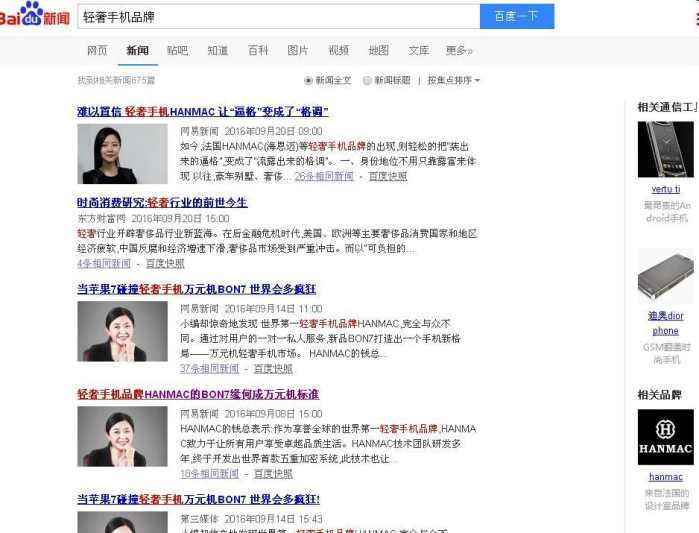Open the hanmac brand link
This screenshot has width=699, height=533.
click(x=666, y=477)
